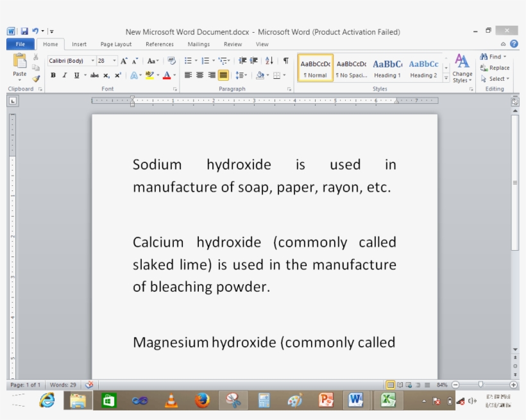Switch to the Mailings ribbon tab
The image size is (526, 420).
198,44
